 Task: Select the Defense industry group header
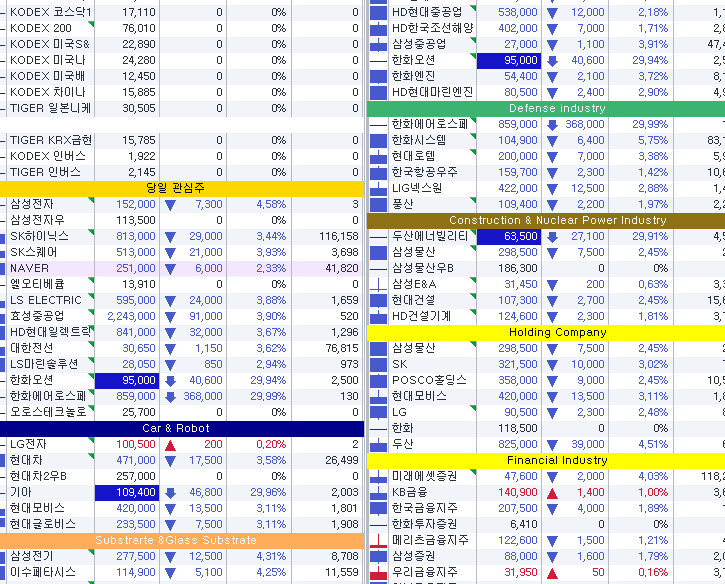(546, 108)
